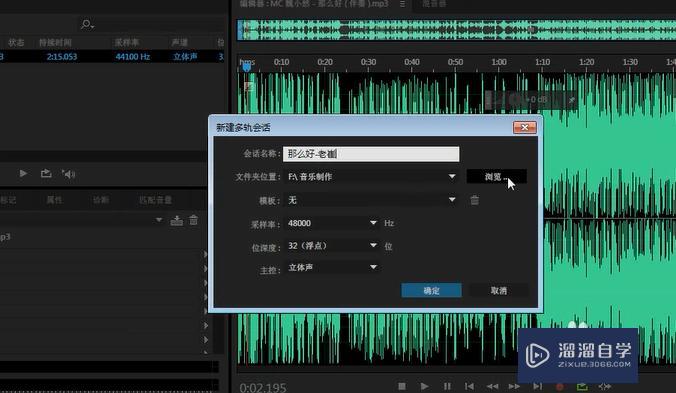The image size is (676, 393).
Task: Switch to the 属性 properties tab
Action: coord(54,200)
